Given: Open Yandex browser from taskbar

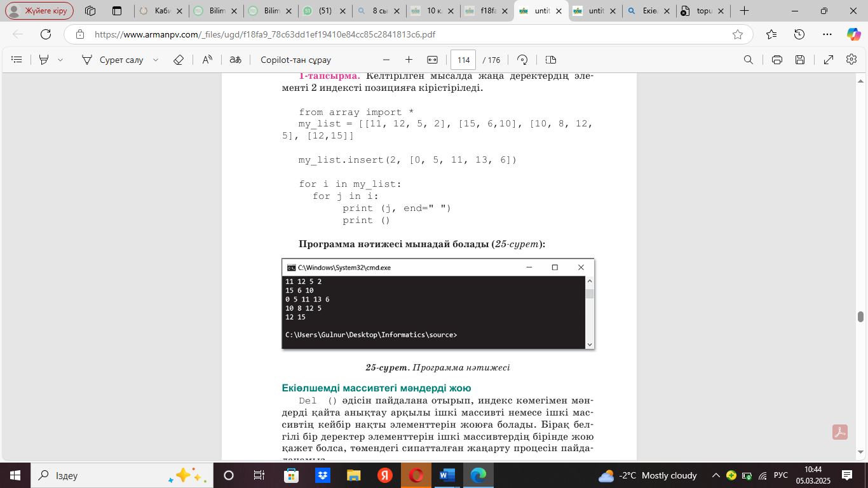Looking at the screenshot, I should point(384,475).
